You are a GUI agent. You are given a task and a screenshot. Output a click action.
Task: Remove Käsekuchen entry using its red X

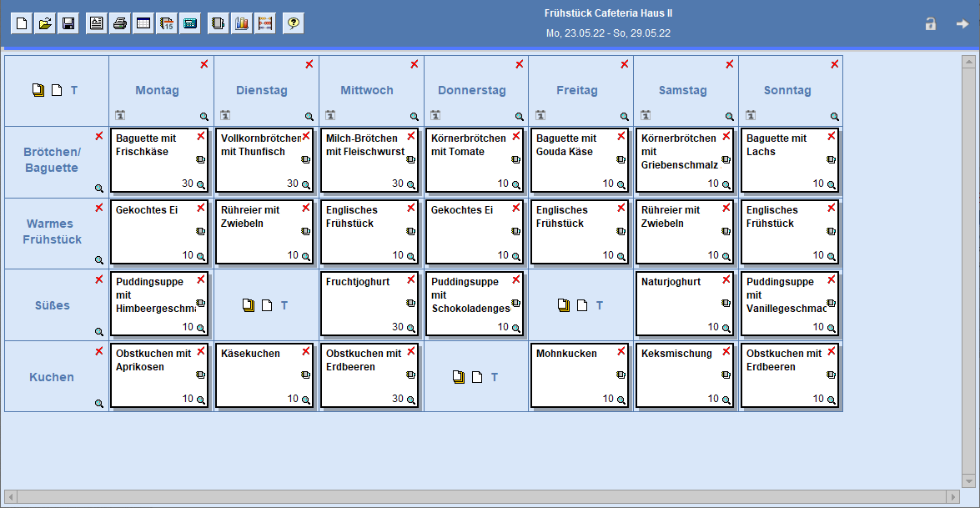[x=305, y=351]
